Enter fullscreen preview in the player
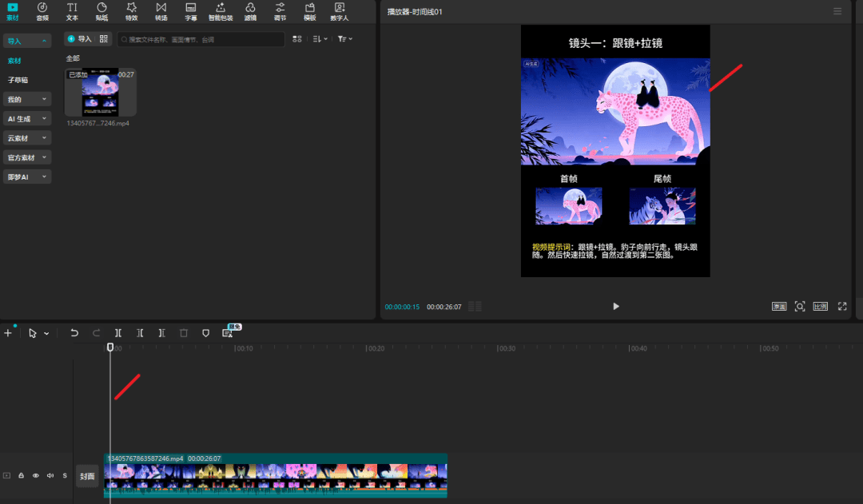 pyautogui.click(x=841, y=306)
